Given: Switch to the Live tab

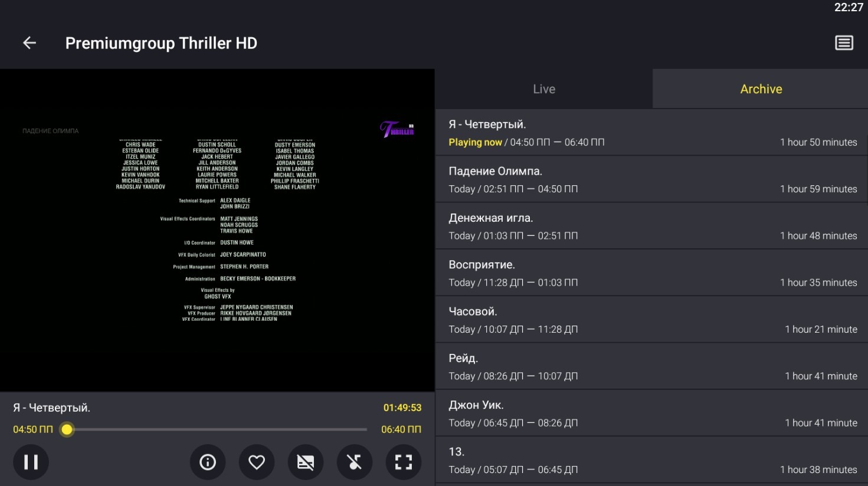Looking at the screenshot, I should [x=544, y=89].
